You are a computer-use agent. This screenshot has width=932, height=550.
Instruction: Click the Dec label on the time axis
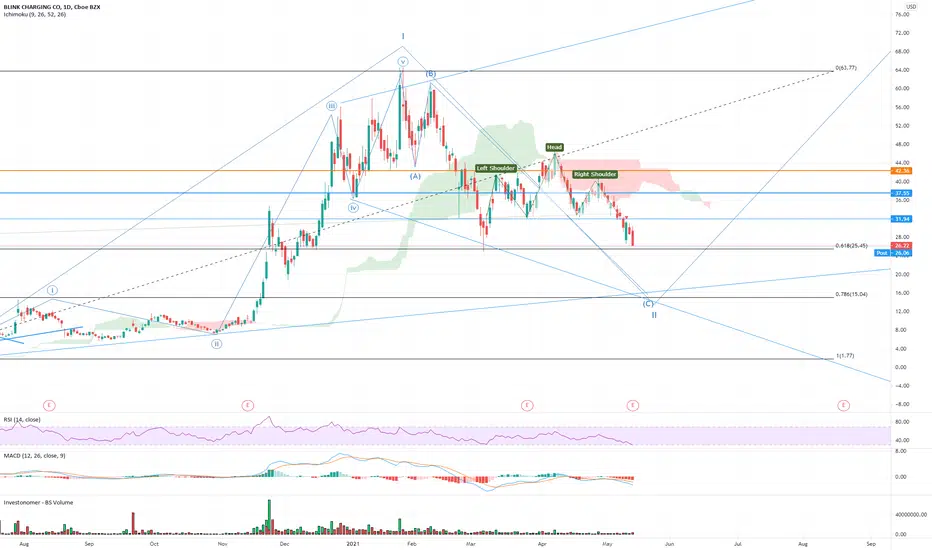click(x=284, y=543)
